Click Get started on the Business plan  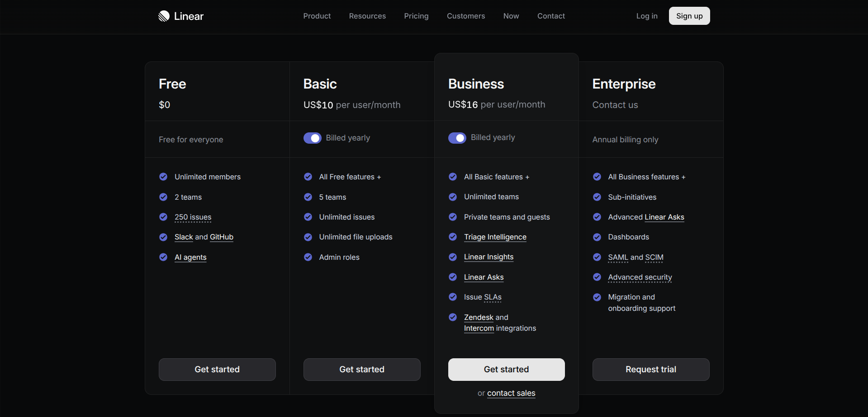coord(506,369)
